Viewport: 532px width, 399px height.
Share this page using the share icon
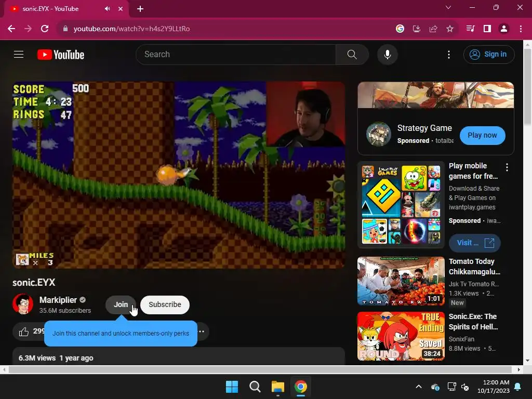coord(433,29)
